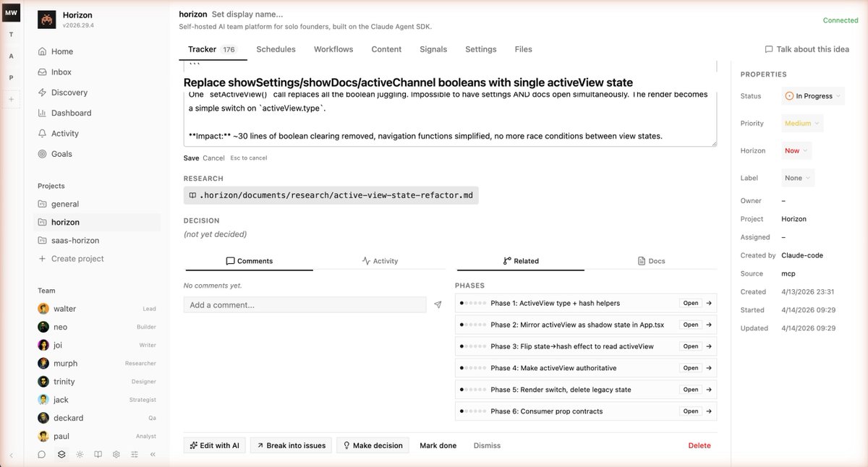Image resolution: width=868 pixels, height=467 pixels.
Task: Select team member walter
Action: coord(97,309)
